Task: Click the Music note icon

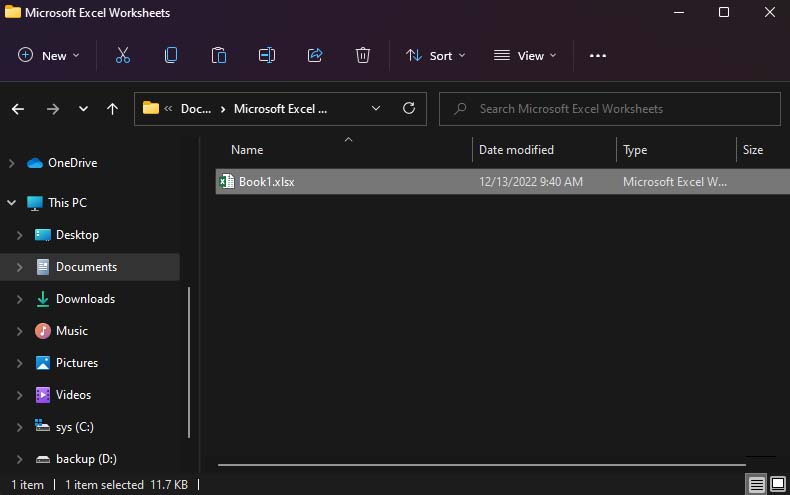Action: pyautogui.click(x=43, y=331)
